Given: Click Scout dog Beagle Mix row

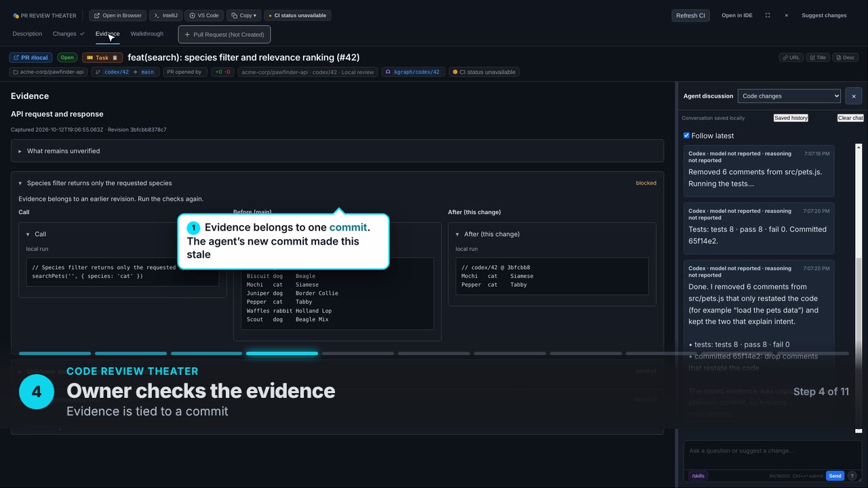Looking at the screenshot, I should point(288,320).
